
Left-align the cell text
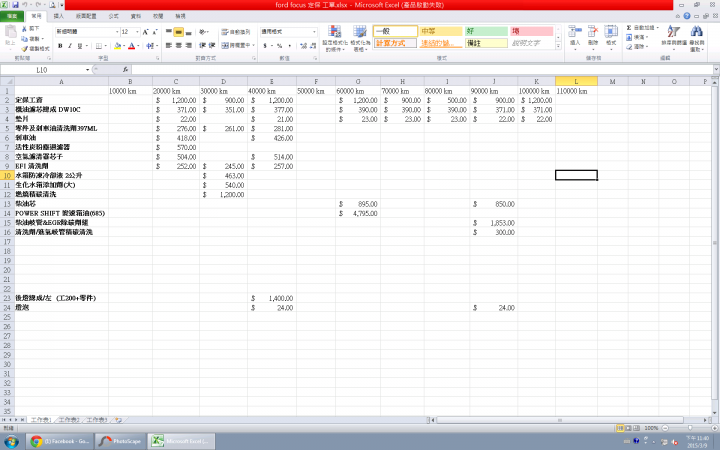tap(169, 45)
